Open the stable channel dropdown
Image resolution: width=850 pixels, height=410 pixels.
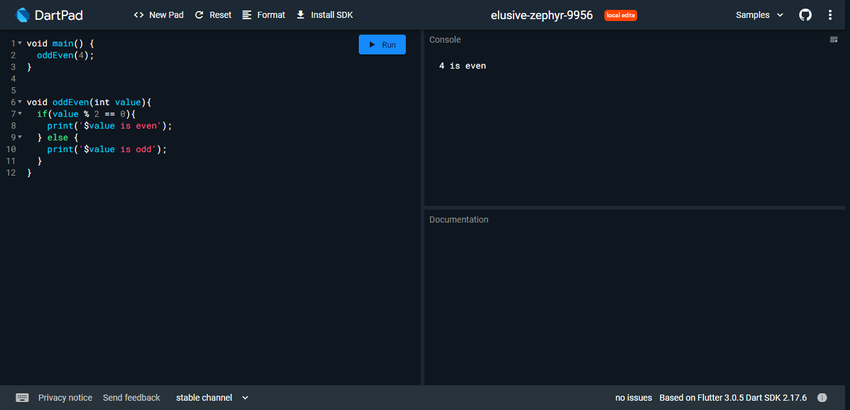coord(212,398)
